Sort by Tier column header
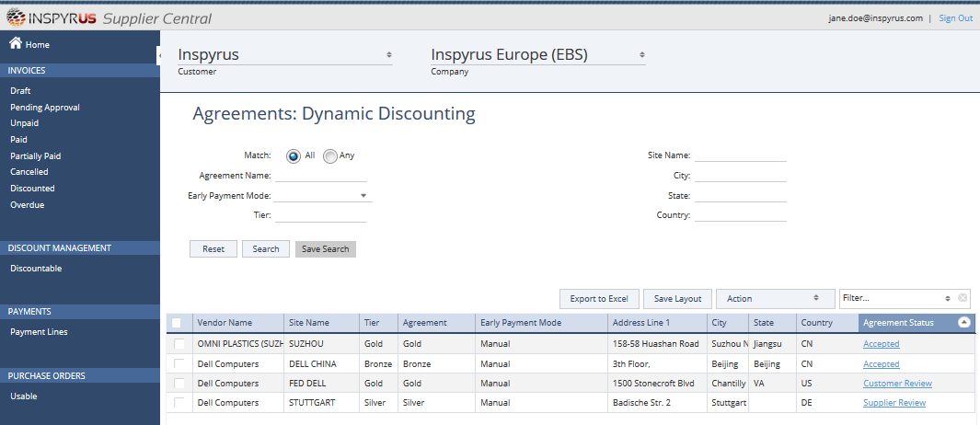 click(379, 323)
